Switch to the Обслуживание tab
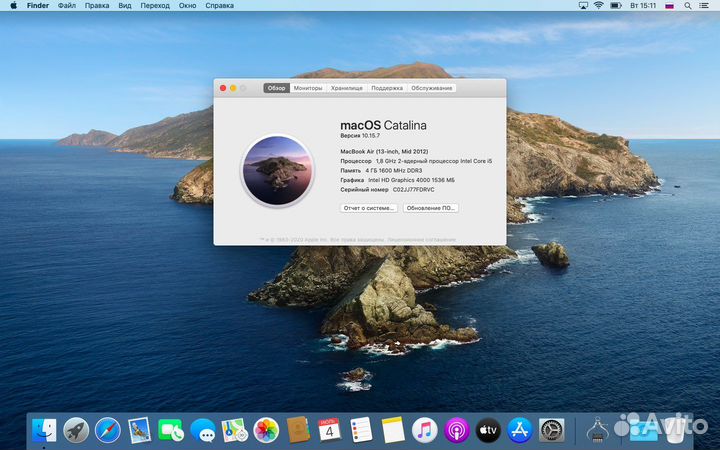 (x=432, y=88)
